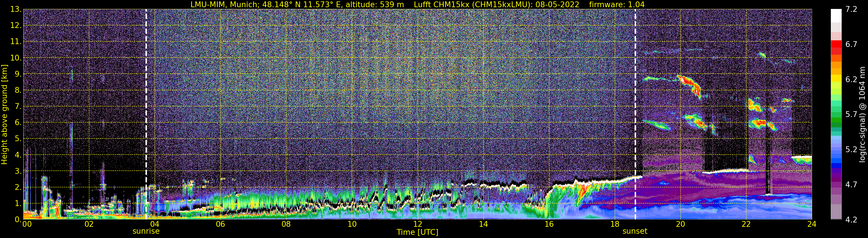Image resolution: width=868 pixels, height=238 pixels.
Task: Click the colorbar tick label '5.7'
Action: tap(851, 115)
